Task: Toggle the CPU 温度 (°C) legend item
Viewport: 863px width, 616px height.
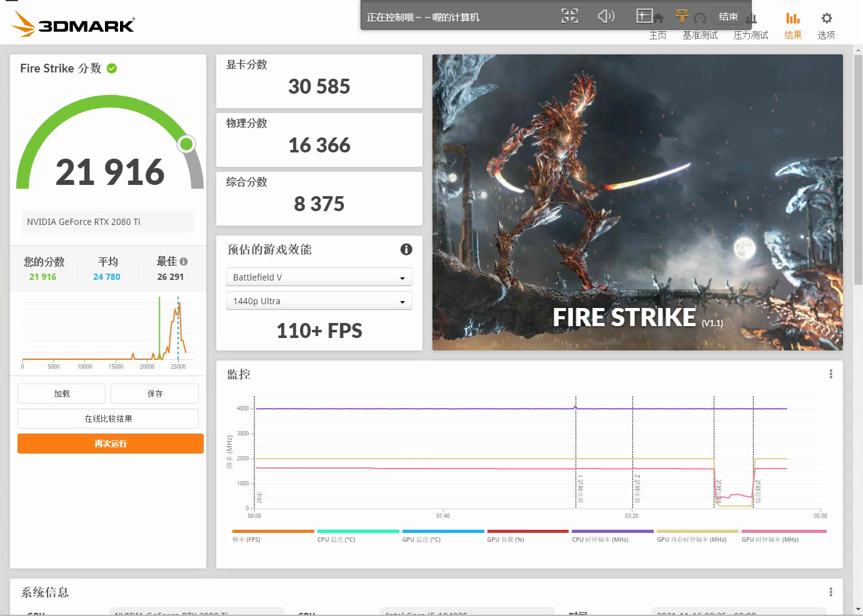Action: (358, 536)
